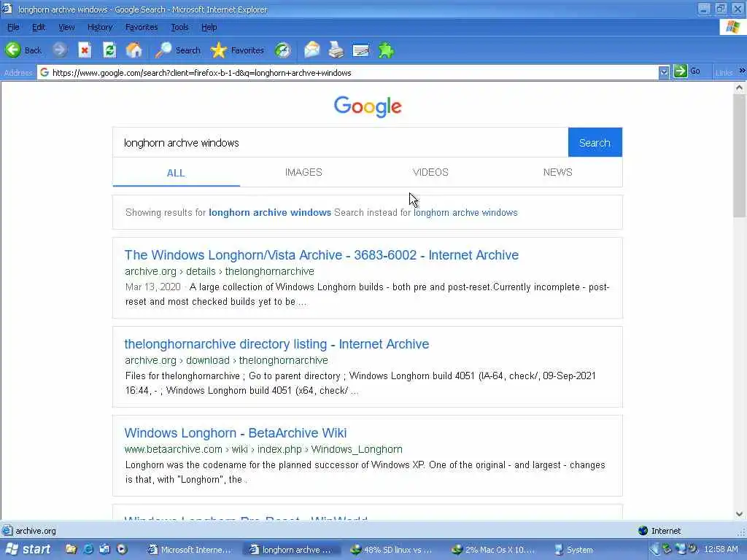Click the archive.org status bar text

(x=36, y=531)
